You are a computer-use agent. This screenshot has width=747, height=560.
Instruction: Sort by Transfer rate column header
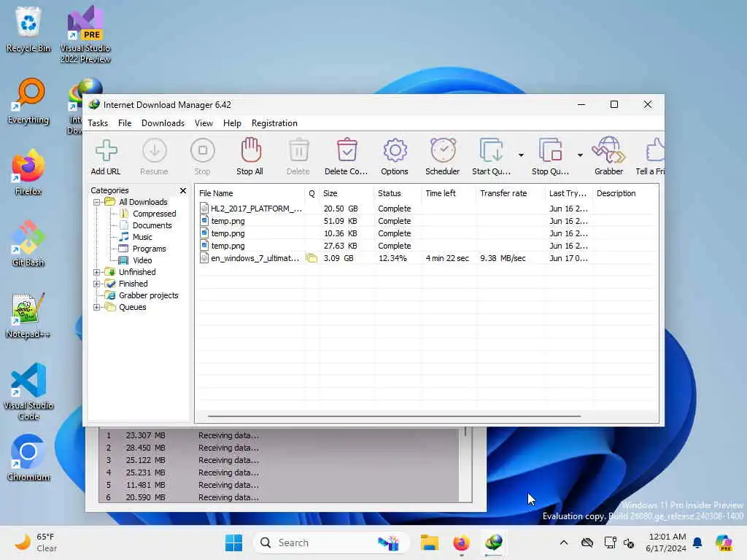(510, 193)
